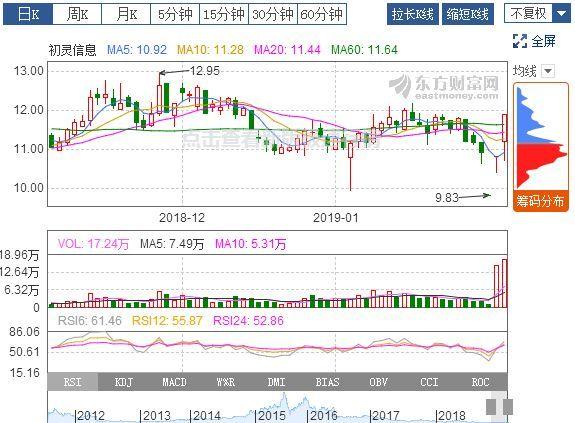This screenshot has height=423, width=575.
Task: Click the eastmoney watermark logo
Action: click(x=444, y=87)
